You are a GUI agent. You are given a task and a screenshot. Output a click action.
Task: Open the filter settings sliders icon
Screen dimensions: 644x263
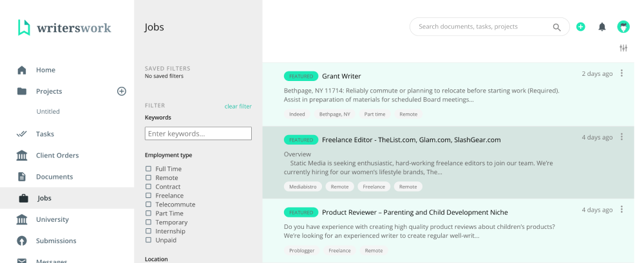point(623,48)
